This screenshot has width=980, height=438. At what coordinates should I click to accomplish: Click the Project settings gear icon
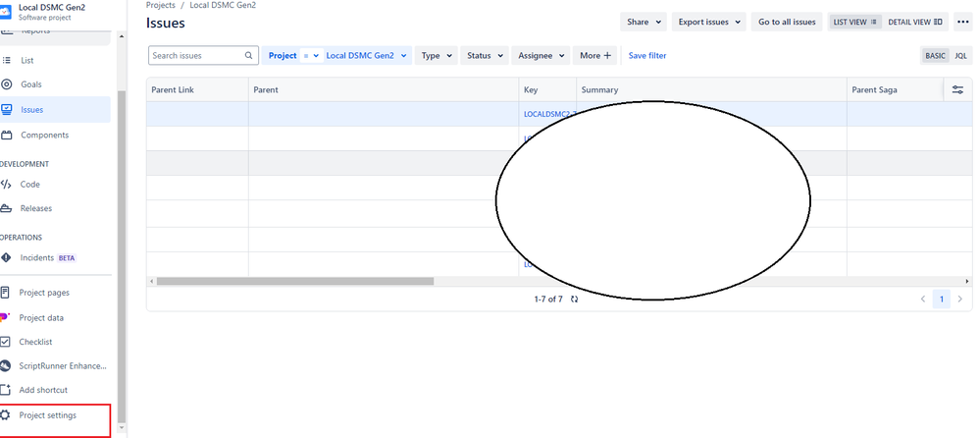click(6, 415)
